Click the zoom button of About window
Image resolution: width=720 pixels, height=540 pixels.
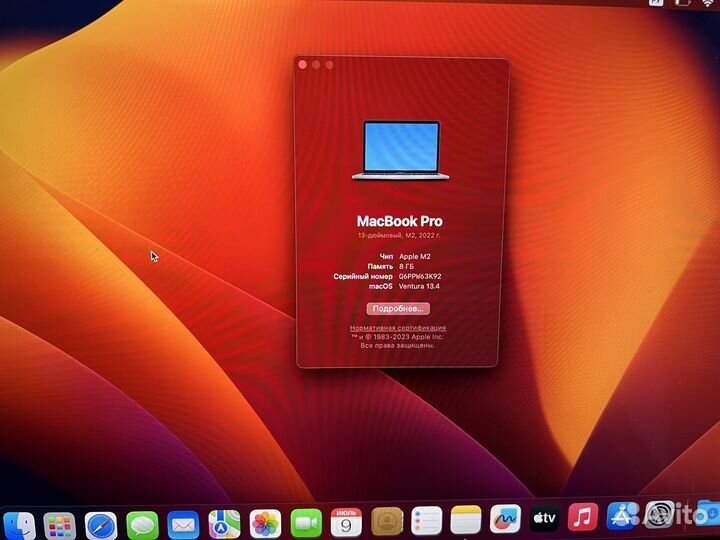(329, 65)
